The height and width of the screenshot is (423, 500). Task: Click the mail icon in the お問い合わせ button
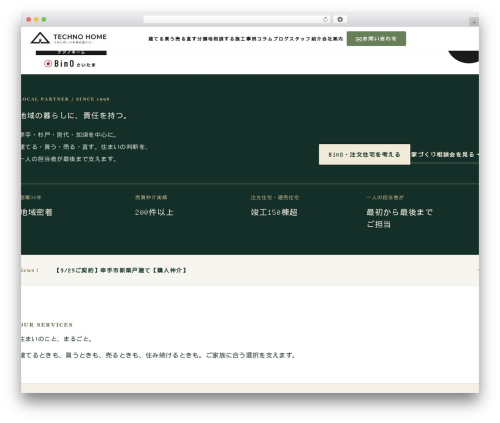click(359, 39)
